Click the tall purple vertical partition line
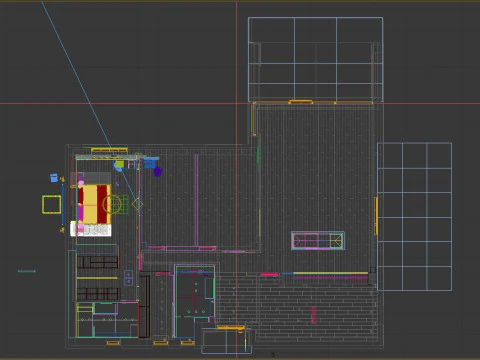The width and height of the screenshot is (480, 360). (x=196, y=200)
